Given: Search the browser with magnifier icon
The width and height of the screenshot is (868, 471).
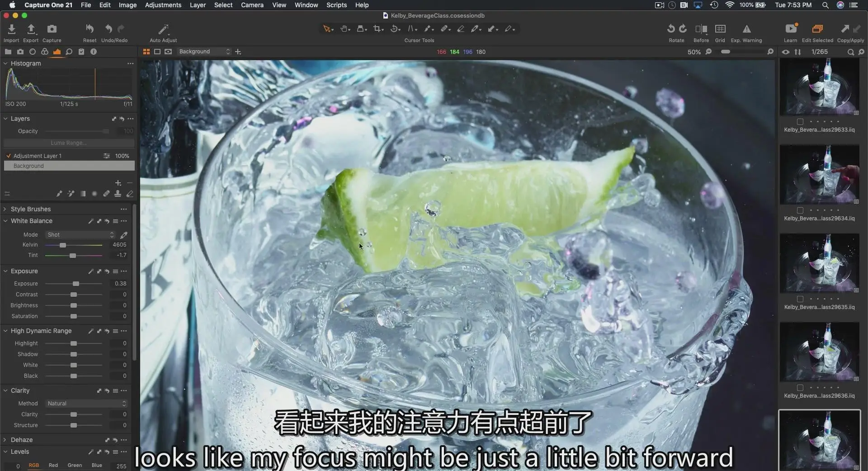Looking at the screenshot, I should click(850, 52).
